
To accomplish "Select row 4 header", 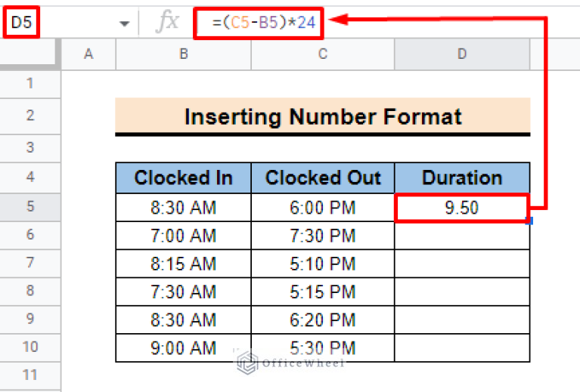I will tap(30, 177).
